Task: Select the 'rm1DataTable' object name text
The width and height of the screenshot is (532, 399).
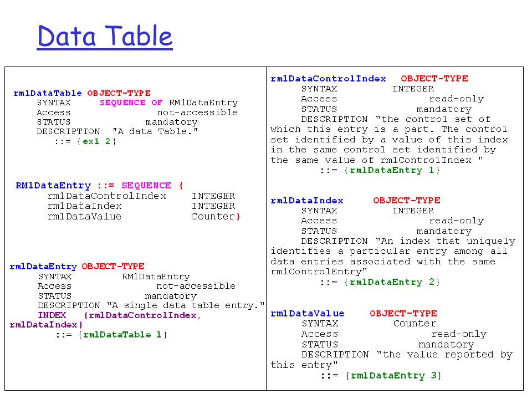Action: click(x=48, y=93)
